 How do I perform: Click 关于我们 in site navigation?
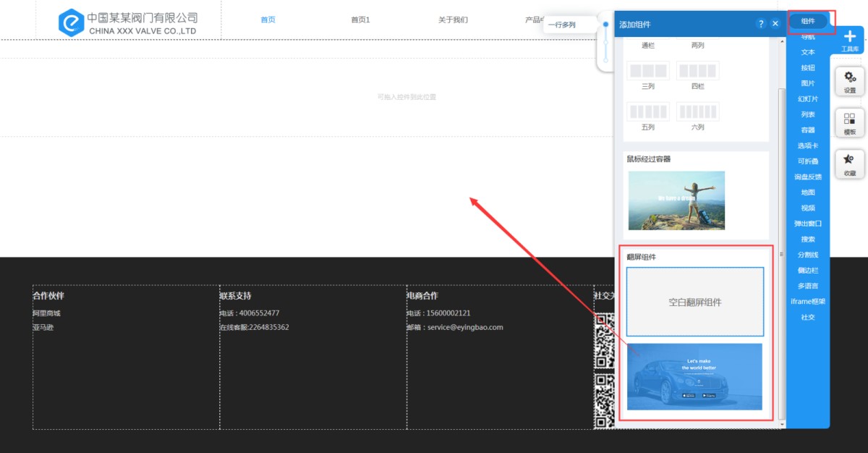point(453,20)
